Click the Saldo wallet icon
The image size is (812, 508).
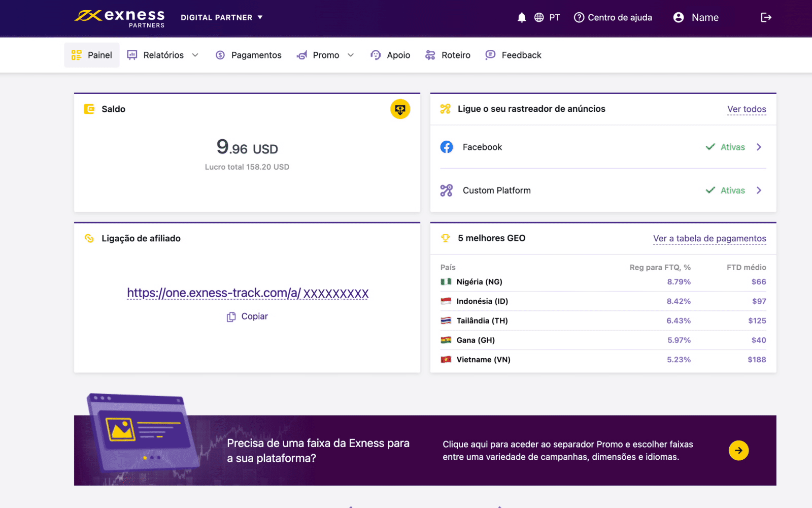tap(89, 109)
